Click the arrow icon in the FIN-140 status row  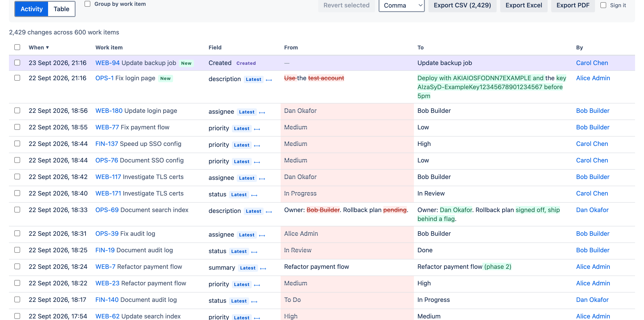pyautogui.click(x=254, y=301)
